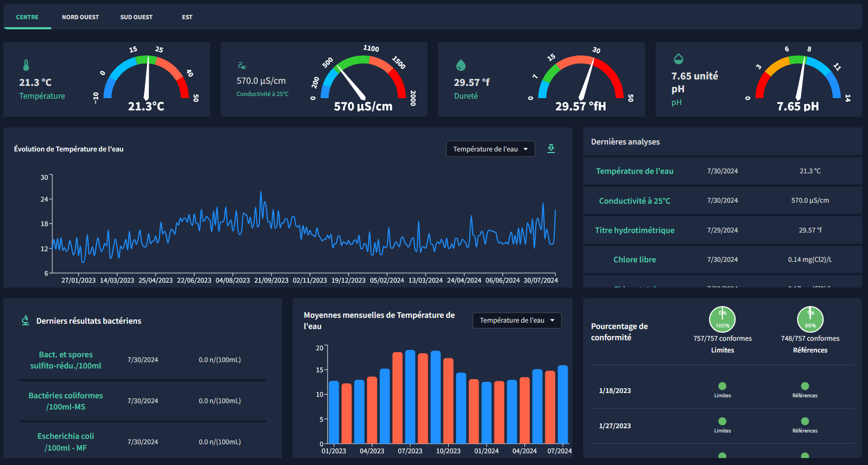The image size is (868, 465).
Task: Click the pH droplet icon
Action: tap(678, 59)
